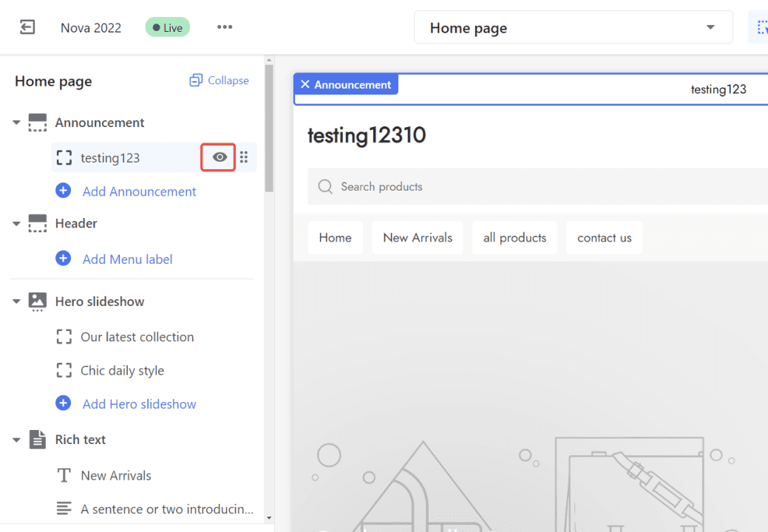Click block icon beside Our latest collection
This screenshot has width=768, height=532.
coord(64,337)
